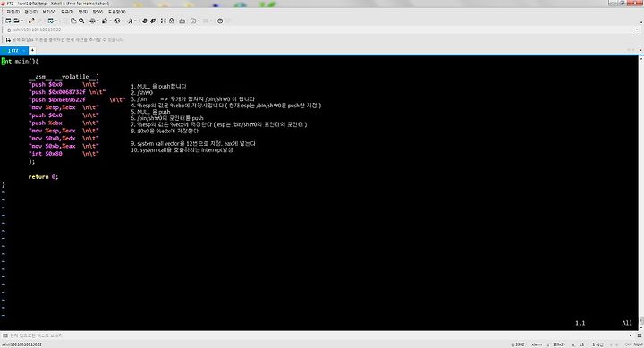
Task: Click the color scheme toolbar icon
Action: click(105, 21)
